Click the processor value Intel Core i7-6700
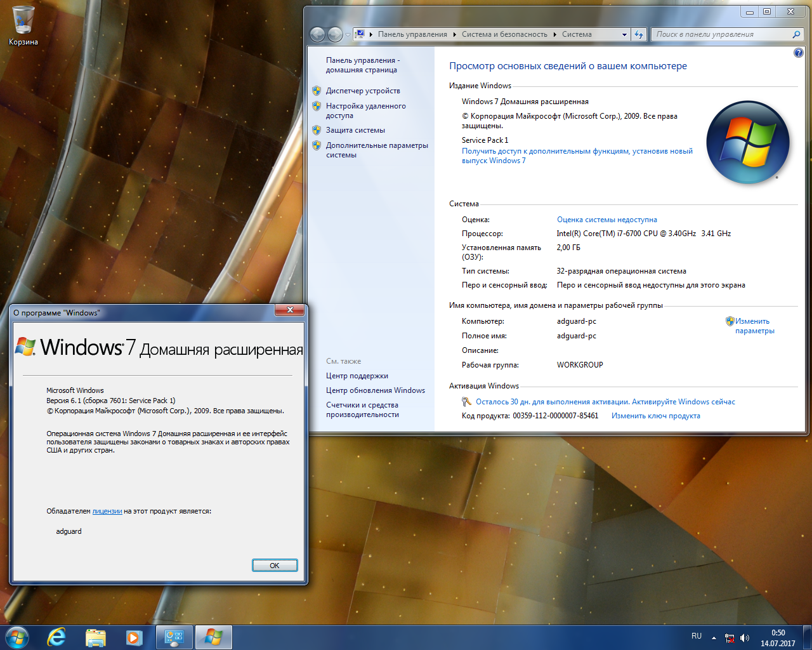The image size is (812, 650). [x=644, y=234]
